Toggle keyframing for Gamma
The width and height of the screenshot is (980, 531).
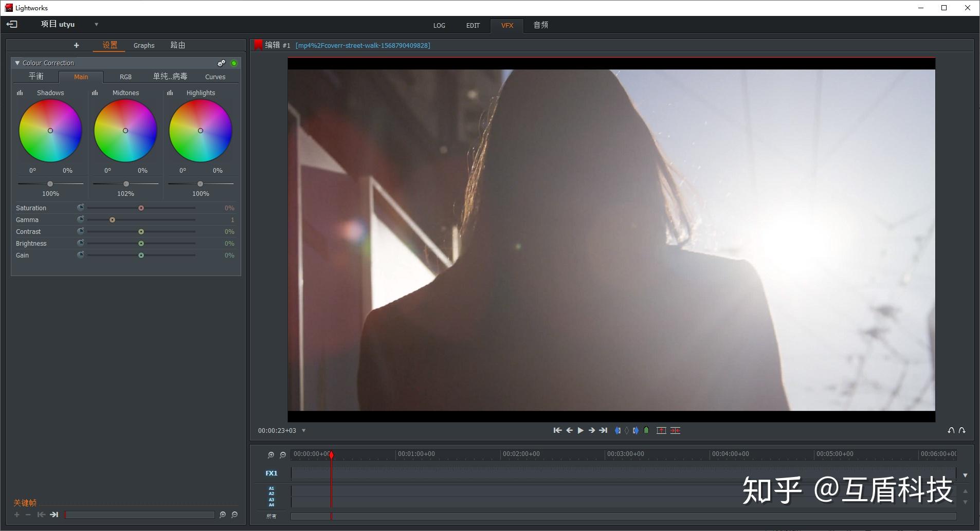coord(80,219)
